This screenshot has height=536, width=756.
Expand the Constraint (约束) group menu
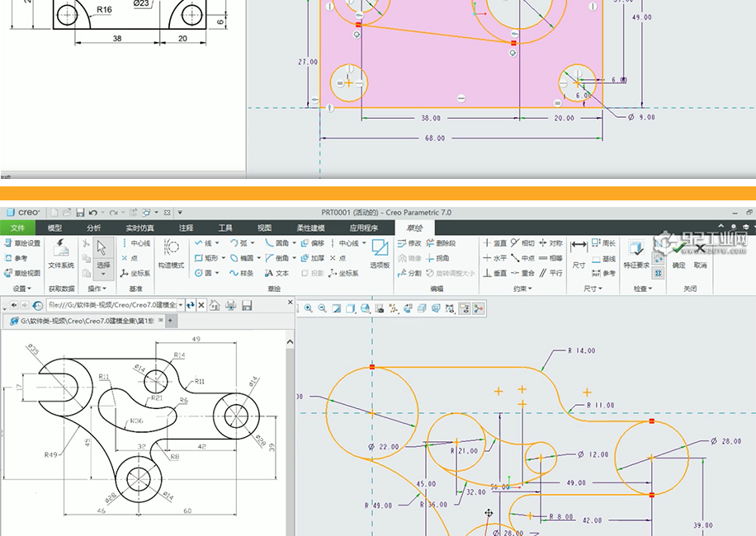tap(522, 289)
